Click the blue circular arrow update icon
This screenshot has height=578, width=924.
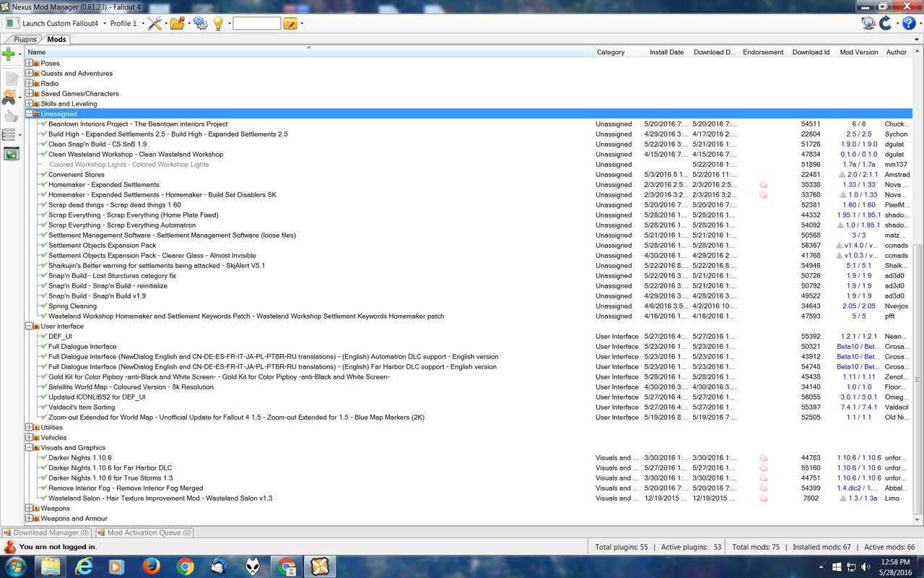[x=886, y=23]
